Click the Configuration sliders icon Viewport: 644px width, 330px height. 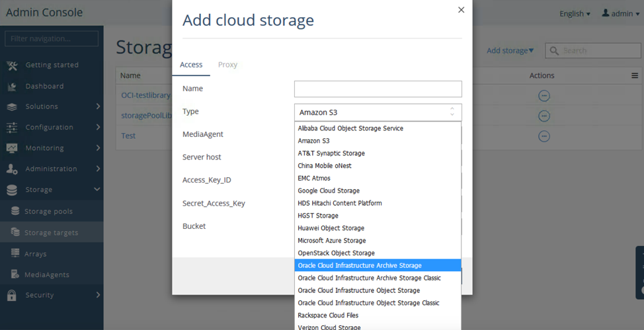pos(12,128)
